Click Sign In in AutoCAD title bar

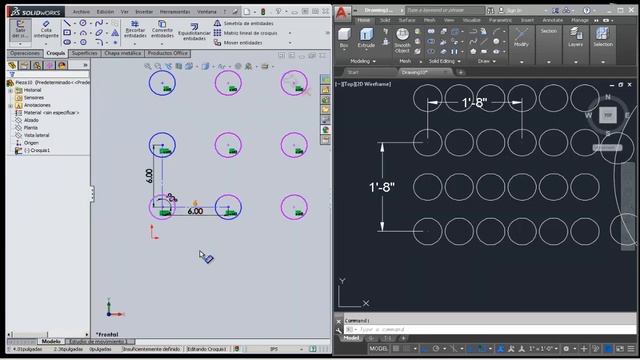point(510,10)
